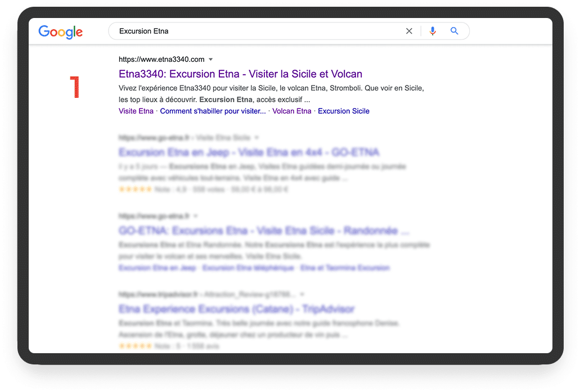Start voice search with microphone icon
Screen dimensions: 580x392
point(433,31)
